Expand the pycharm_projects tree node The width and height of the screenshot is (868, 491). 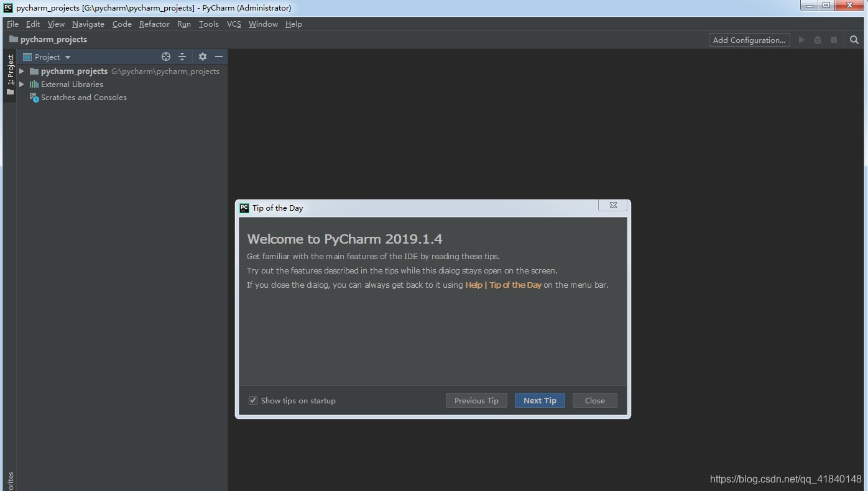coord(22,71)
